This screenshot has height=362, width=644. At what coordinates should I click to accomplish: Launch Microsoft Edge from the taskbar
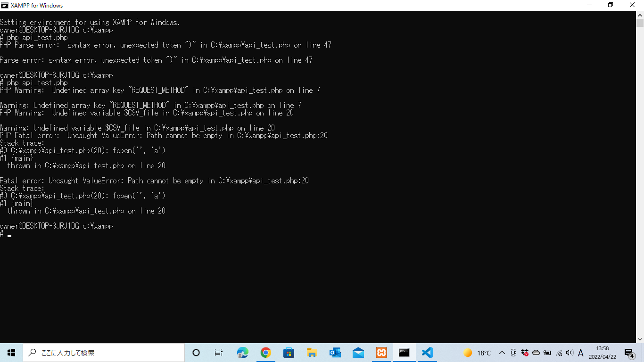pos(242,353)
